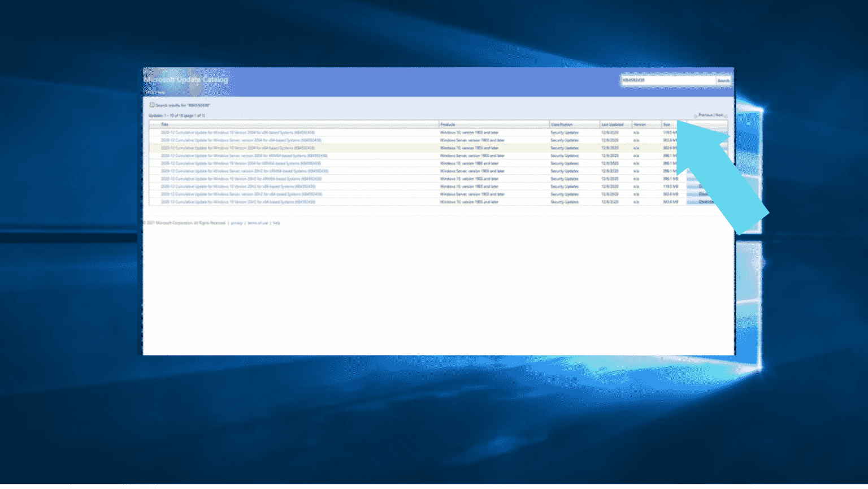Open the FAQ link under the catalog title
Viewport: 868px width, 489px height.
149,92
